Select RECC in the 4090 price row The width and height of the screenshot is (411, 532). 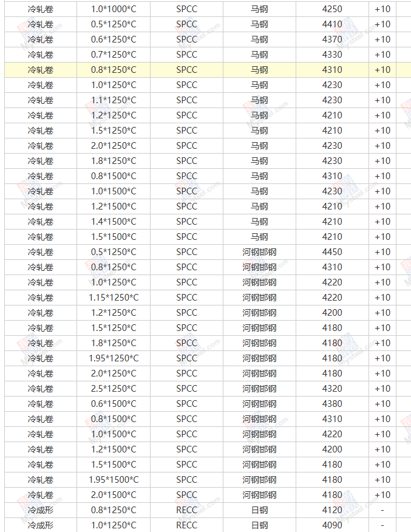coord(186,525)
